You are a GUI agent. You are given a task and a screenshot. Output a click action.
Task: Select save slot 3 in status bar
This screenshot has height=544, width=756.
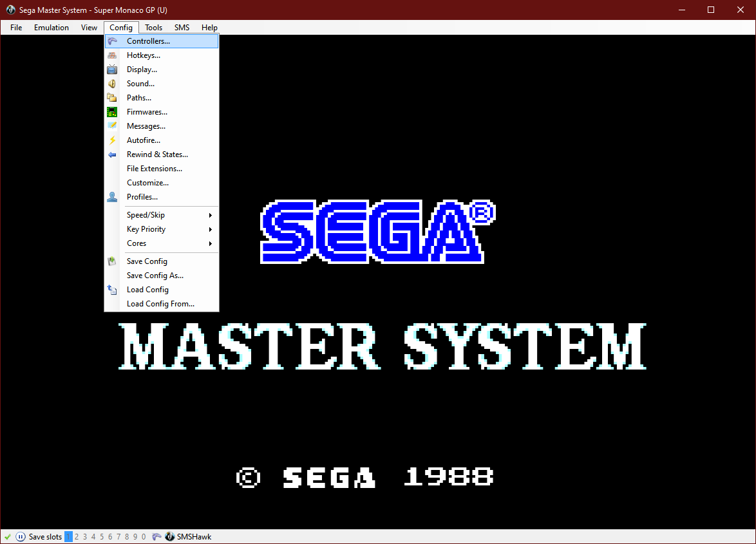86,537
